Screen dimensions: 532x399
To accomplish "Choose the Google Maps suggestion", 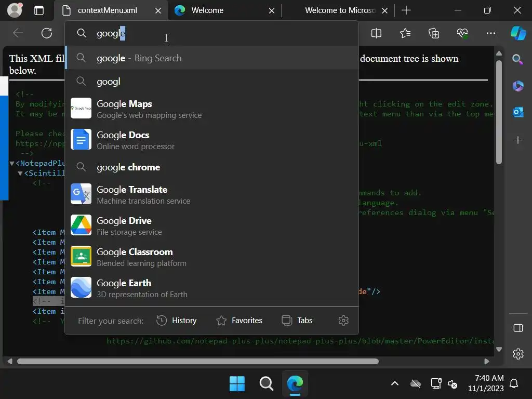I will click(x=212, y=109).
